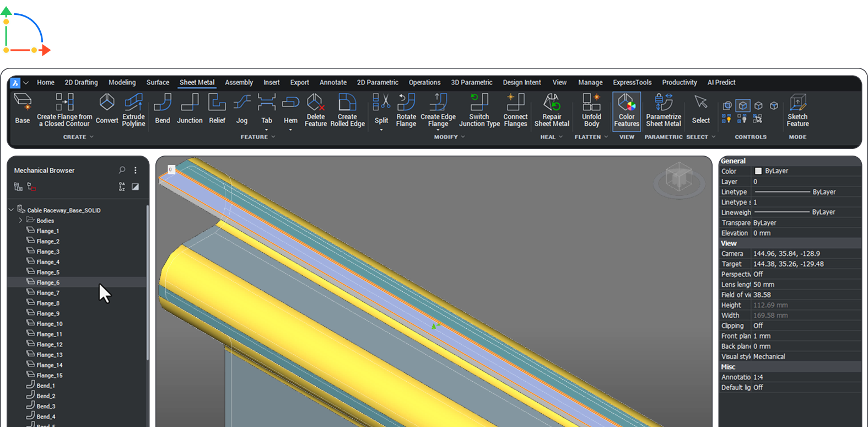Click the Delete Feature tool

[x=316, y=109]
